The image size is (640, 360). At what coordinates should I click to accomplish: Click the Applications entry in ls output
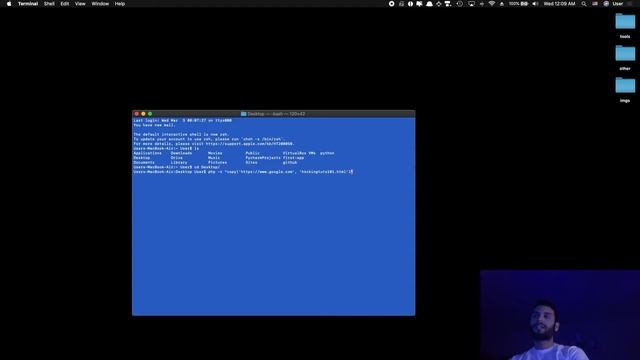point(147,153)
